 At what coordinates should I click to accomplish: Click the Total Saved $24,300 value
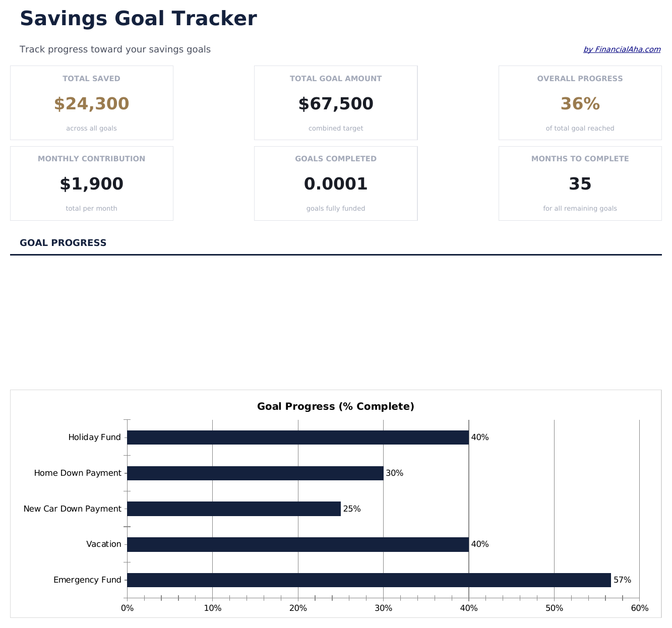coord(91,104)
